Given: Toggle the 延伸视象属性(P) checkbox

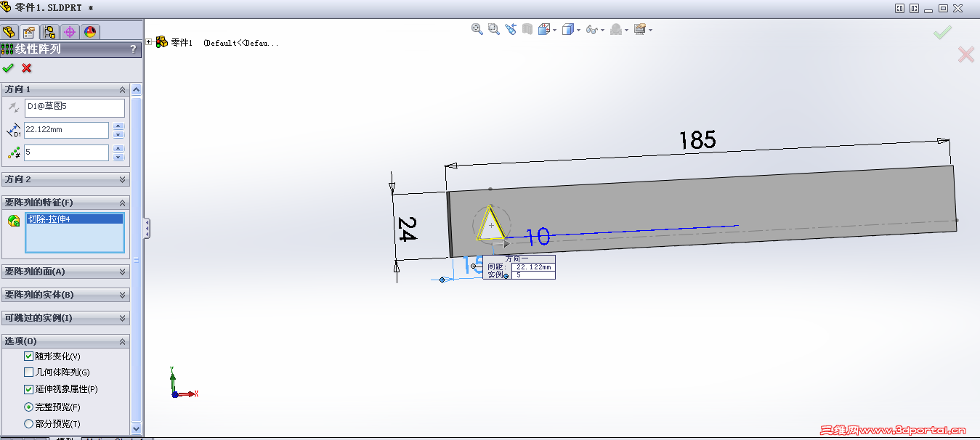Looking at the screenshot, I should tap(29, 389).
